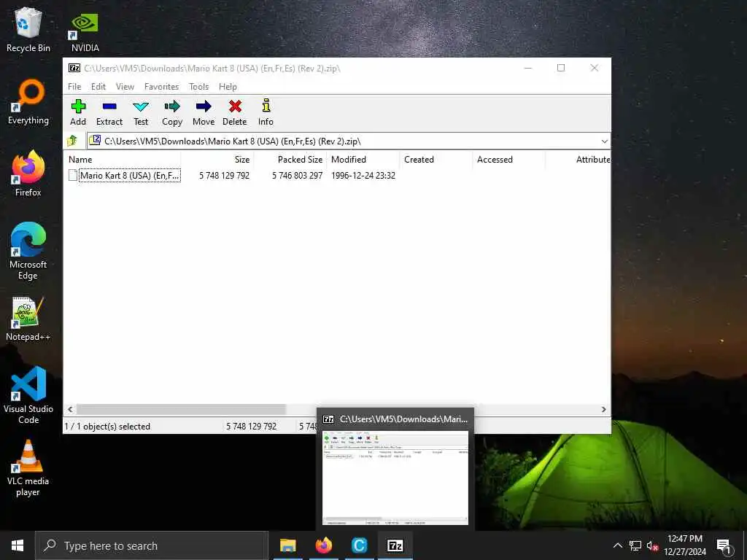Go up one folder level icon
This screenshot has height=560, width=747.
(72, 141)
